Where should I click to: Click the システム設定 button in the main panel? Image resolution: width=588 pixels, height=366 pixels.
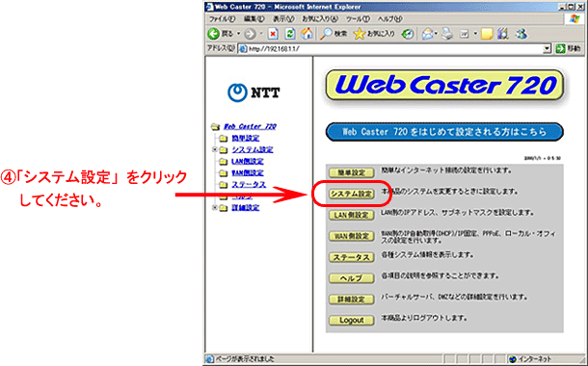[x=352, y=194]
